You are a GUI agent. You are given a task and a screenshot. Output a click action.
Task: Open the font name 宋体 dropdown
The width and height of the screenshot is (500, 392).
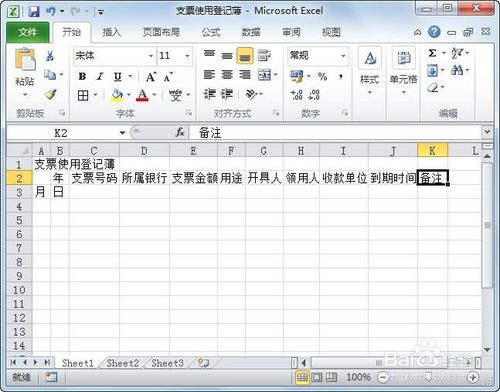pos(151,56)
